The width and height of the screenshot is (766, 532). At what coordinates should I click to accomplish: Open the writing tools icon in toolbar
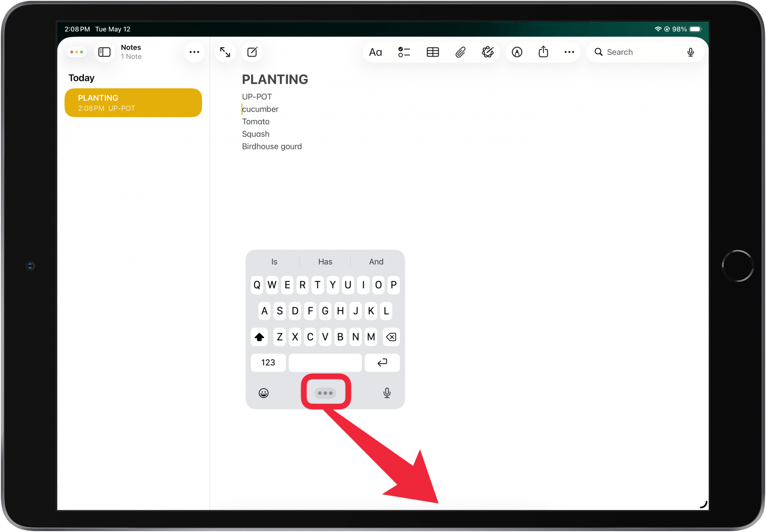click(x=488, y=52)
